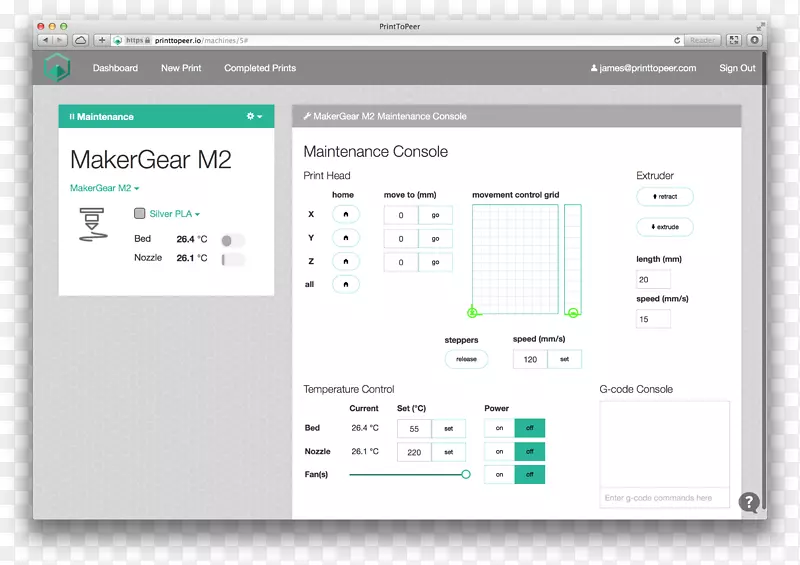Click the browser page reload icon

coord(678,40)
